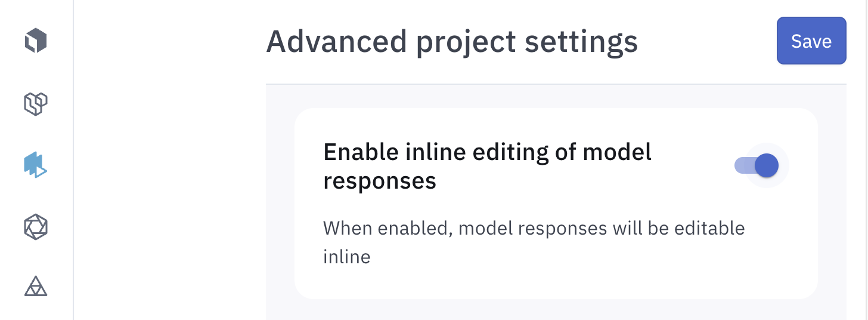Click the word 'settings' in the page title

tap(581, 42)
